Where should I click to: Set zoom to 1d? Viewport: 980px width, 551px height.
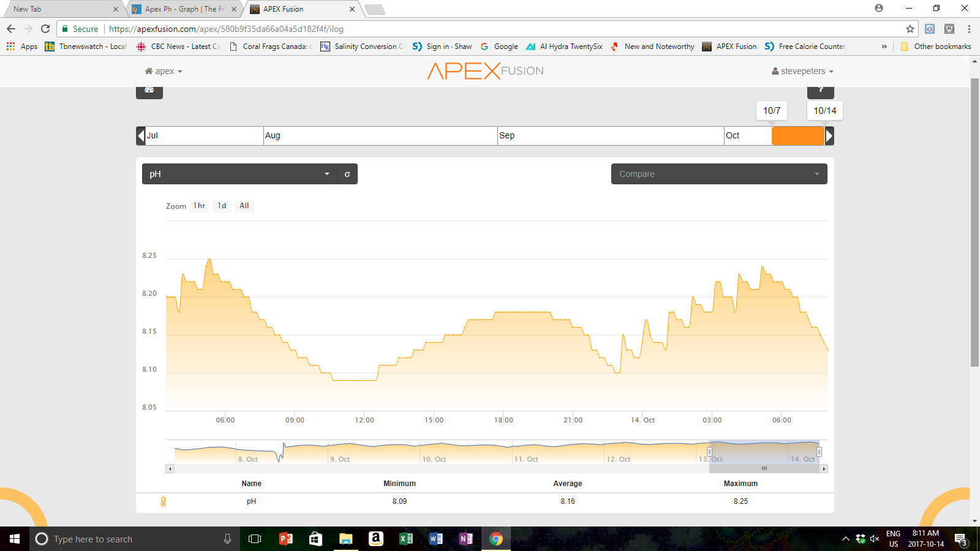point(222,206)
